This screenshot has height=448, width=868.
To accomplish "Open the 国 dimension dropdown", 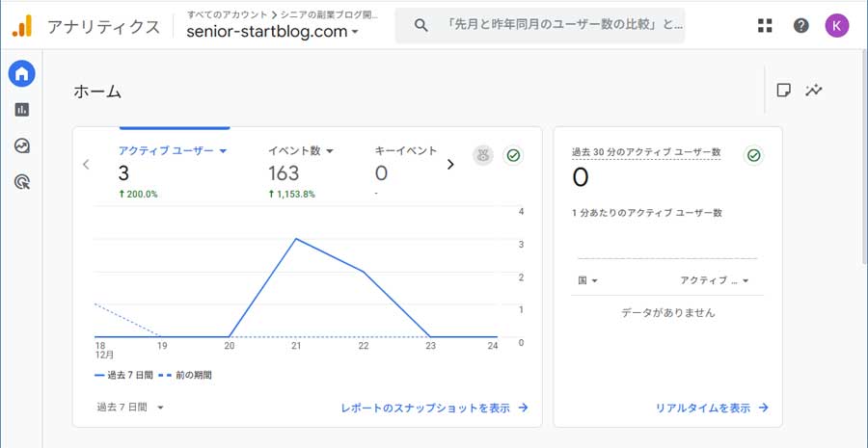I will click(588, 280).
